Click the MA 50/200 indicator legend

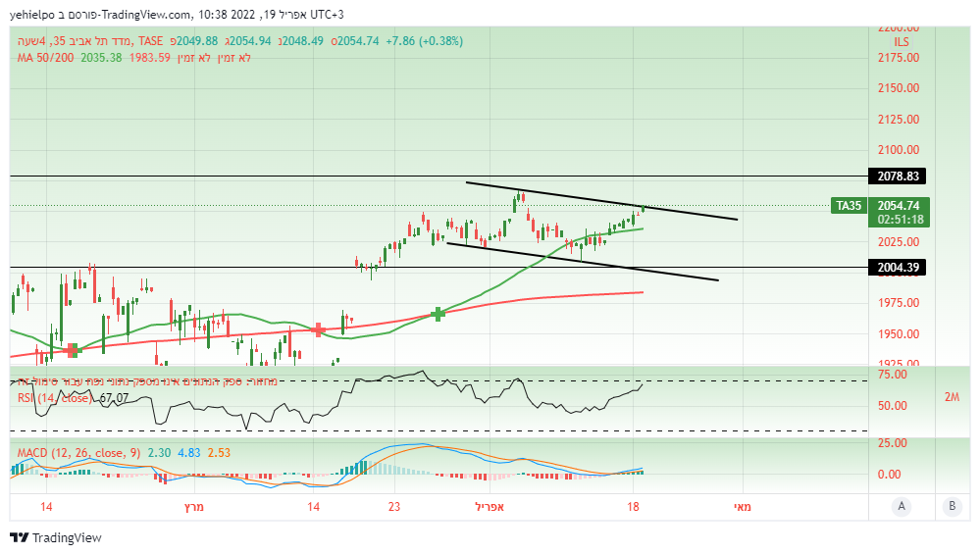tap(46, 58)
